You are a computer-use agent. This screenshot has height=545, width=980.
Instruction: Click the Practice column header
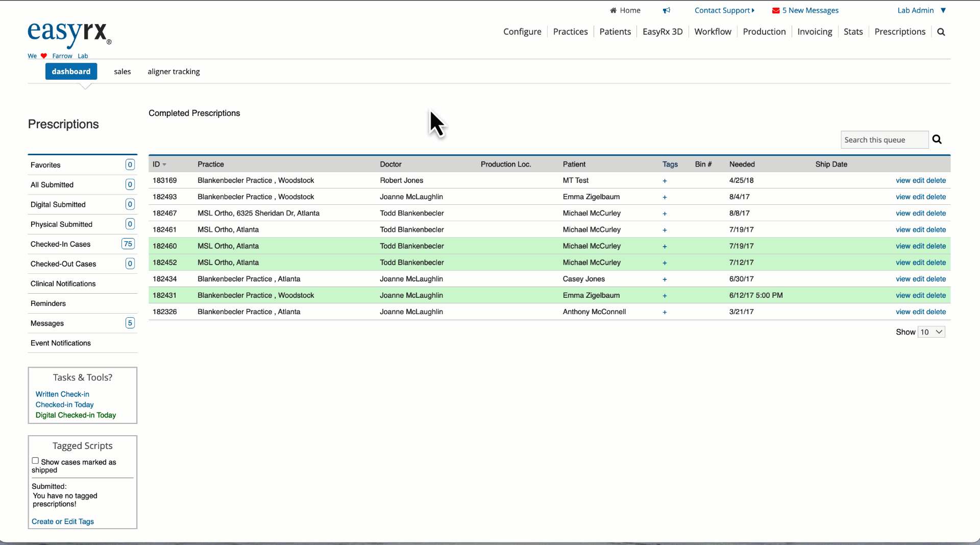coord(211,164)
